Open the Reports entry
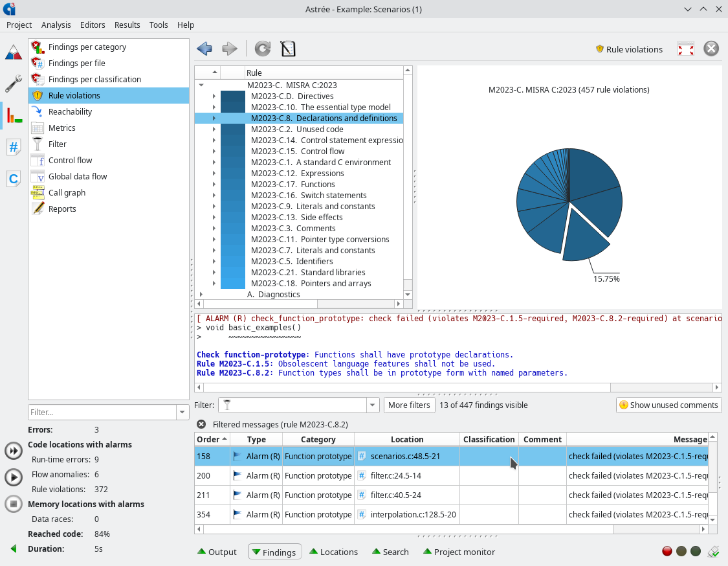This screenshot has height=566, width=728. point(62,209)
